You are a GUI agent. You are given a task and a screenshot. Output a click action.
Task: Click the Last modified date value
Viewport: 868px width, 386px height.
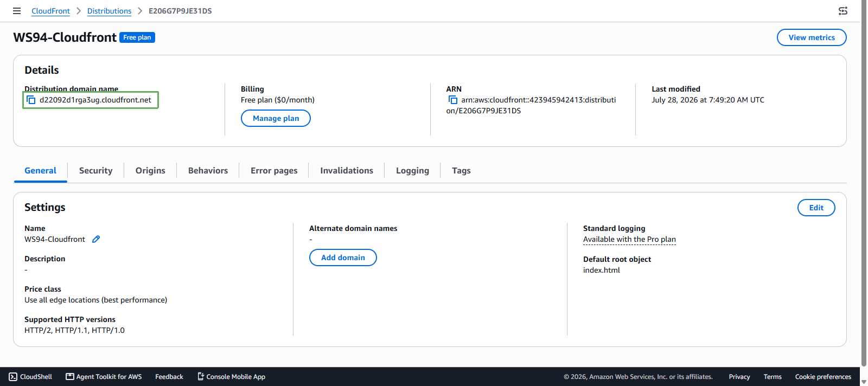click(x=708, y=100)
